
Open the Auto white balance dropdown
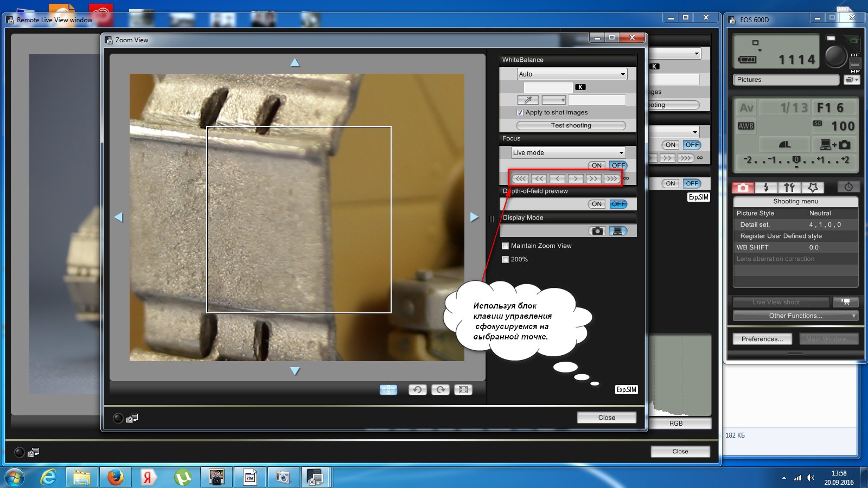(x=571, y=74)
